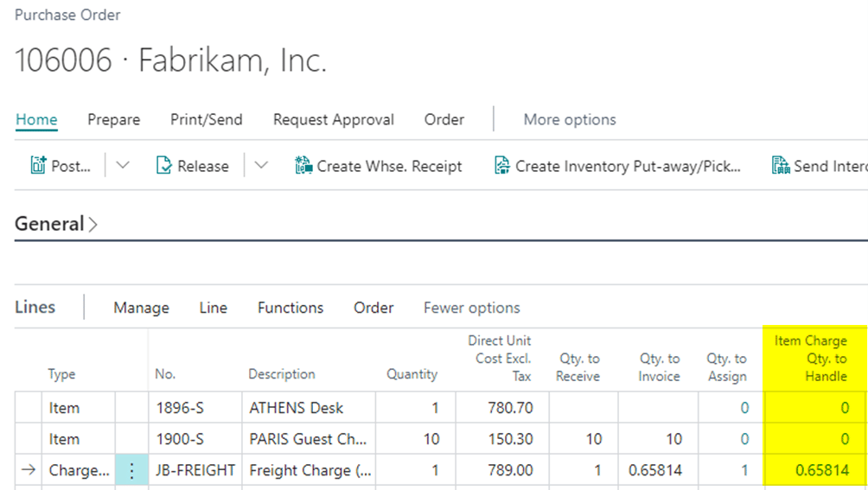The height and width of the screenshot is (490, 868).
Task: Open the Print/Send menu
Action: (x=206, y=120)
